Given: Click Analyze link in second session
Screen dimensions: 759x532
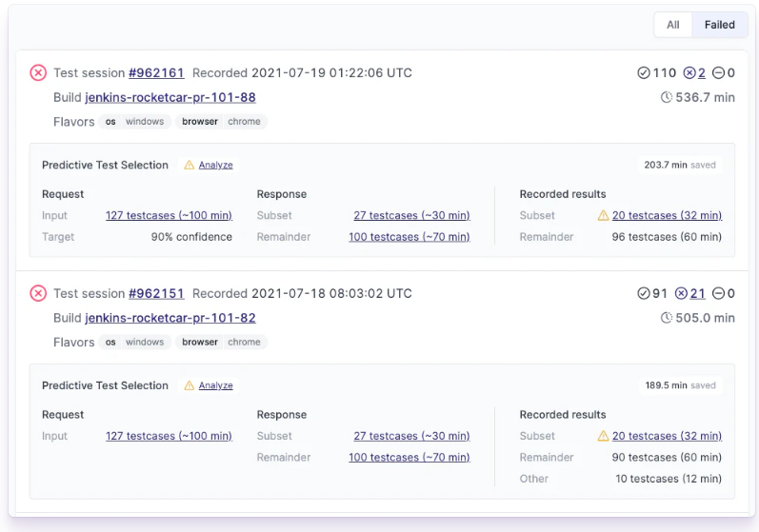Looking at the screenshot, I should pyautogui.click(x=215, y=385).
